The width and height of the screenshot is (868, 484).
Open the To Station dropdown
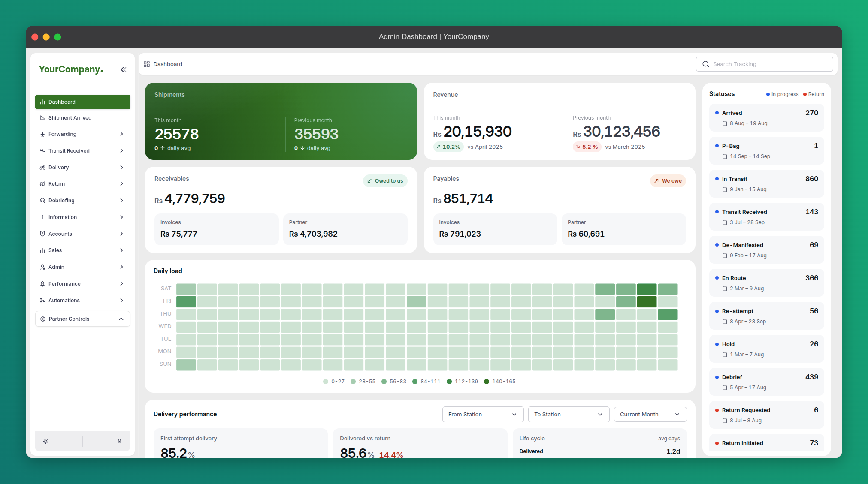[x=569, y=415]
